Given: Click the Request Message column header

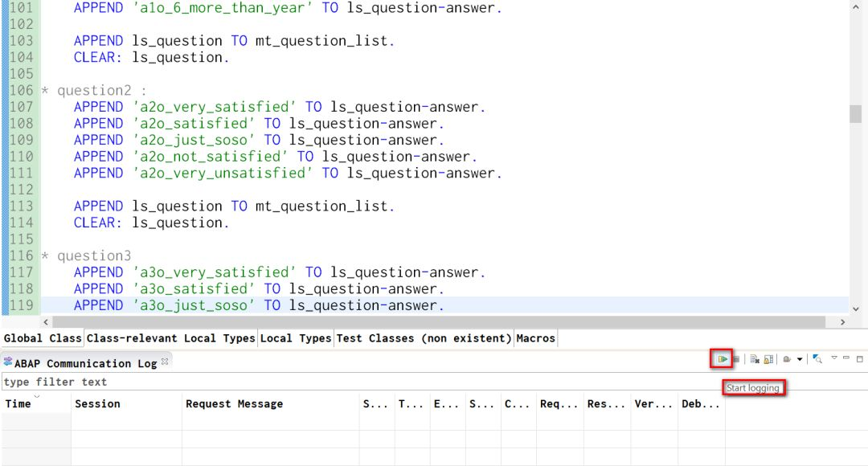Looking at the screenshot, I should [x=270, y=403].
